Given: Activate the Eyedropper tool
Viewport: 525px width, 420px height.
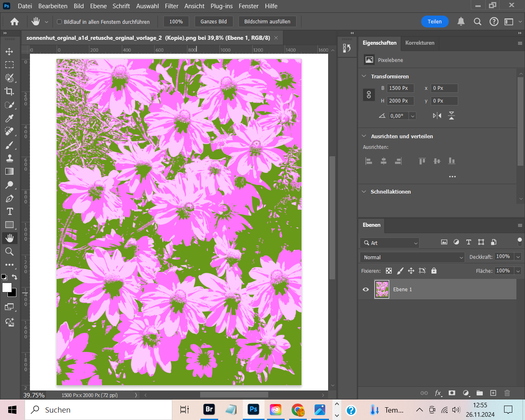Looking at the screenshot, I should click(9, 118).
